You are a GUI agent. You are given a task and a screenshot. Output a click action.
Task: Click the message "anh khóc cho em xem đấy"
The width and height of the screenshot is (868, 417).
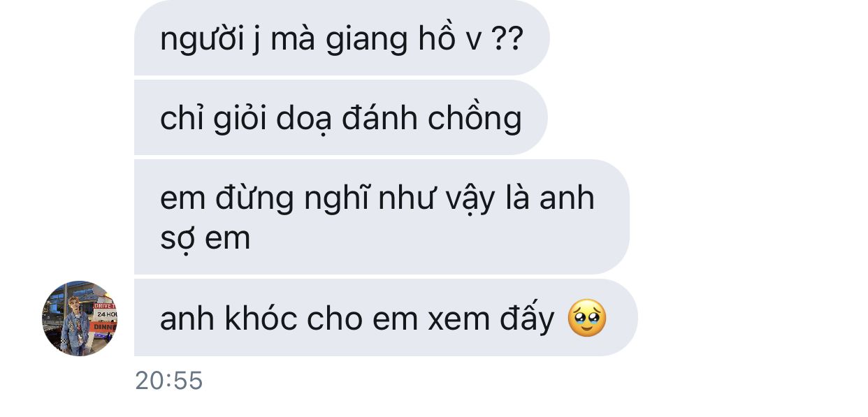[x=386, y=318]
